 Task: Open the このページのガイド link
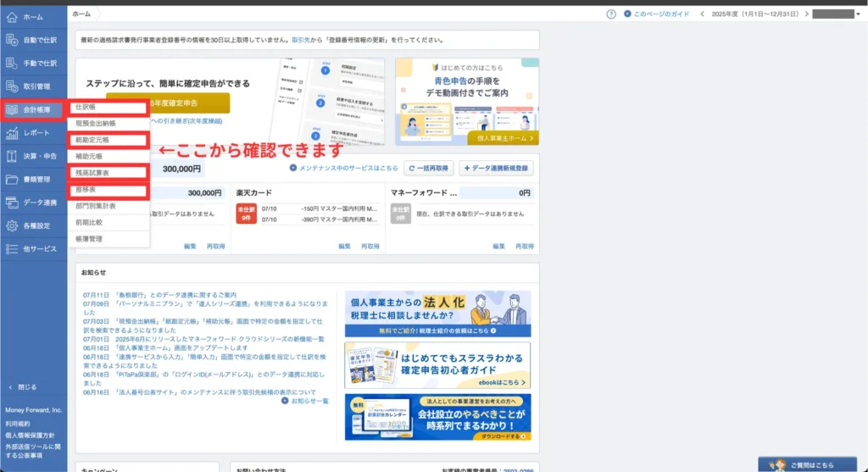point(656,14)
